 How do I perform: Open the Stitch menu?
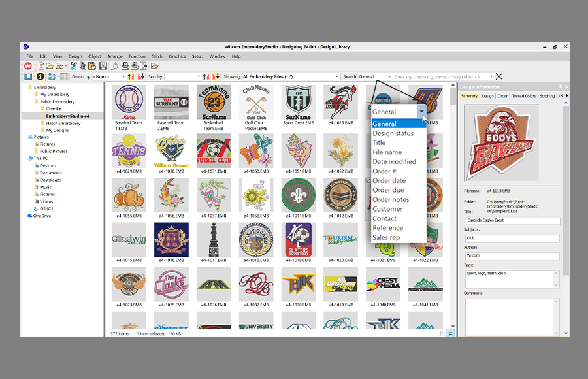tap(157, 56)
